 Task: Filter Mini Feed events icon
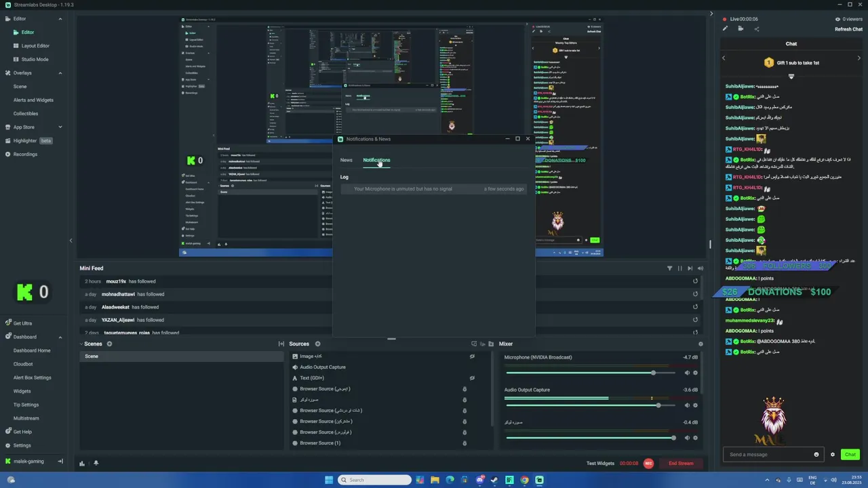coord(669,268)
